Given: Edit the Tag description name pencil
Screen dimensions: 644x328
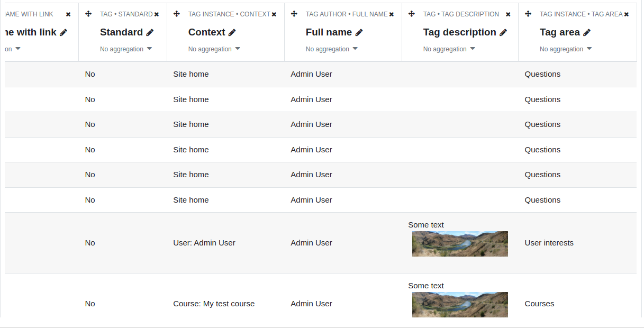Looking at the screenshot, I should coord(503,32).
